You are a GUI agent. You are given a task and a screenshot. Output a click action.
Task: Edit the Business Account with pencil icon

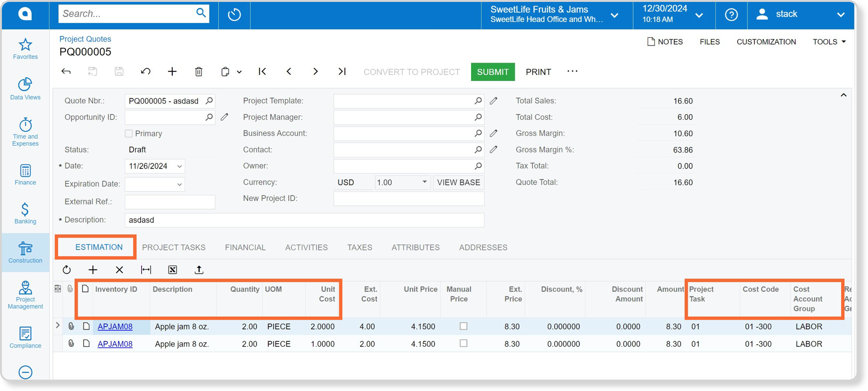pyautogui.click(x=494, y=133)
